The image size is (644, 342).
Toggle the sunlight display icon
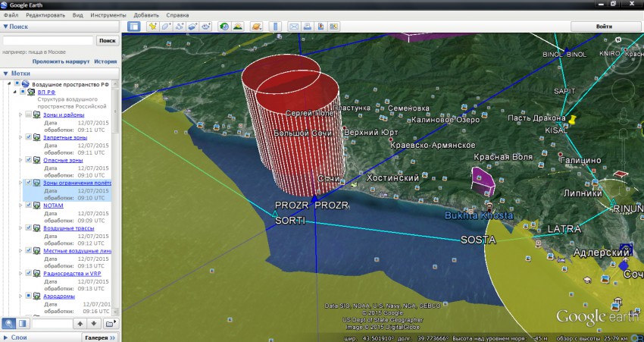click(x=238, y=27)
